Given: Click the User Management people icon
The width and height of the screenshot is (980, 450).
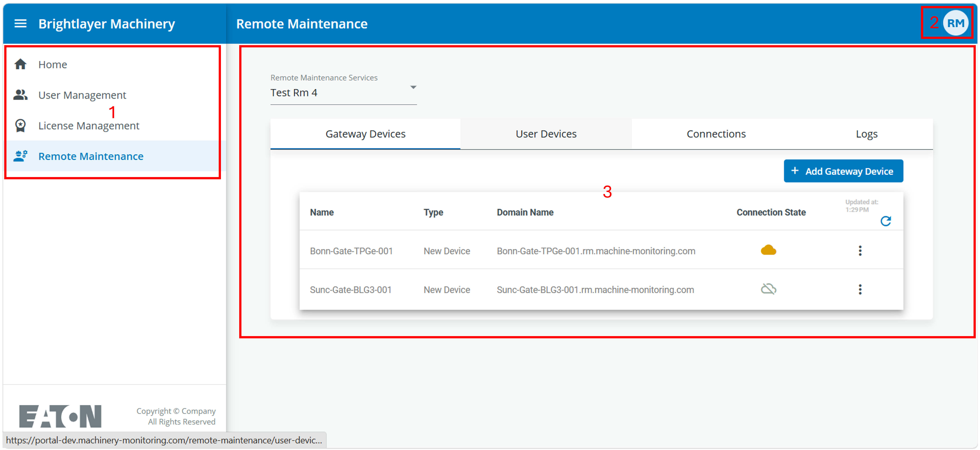Looking at the screenshot, I should click(x=20, y=95).
